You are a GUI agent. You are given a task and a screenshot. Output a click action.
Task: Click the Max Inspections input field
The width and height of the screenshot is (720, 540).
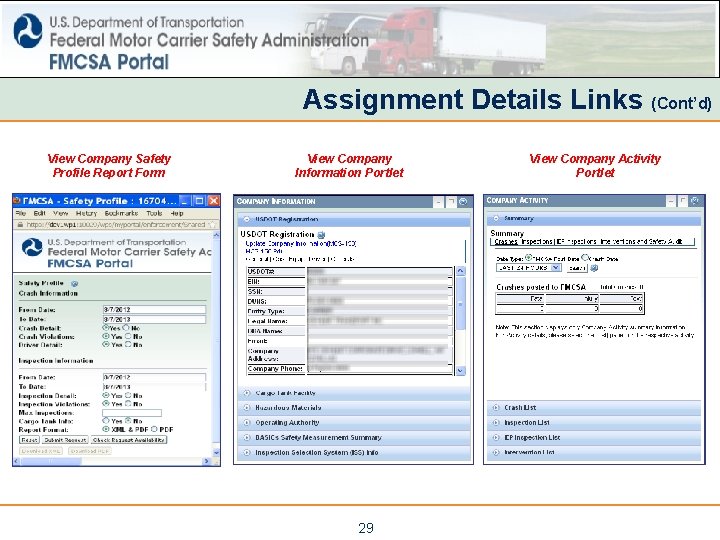point(132,412)
